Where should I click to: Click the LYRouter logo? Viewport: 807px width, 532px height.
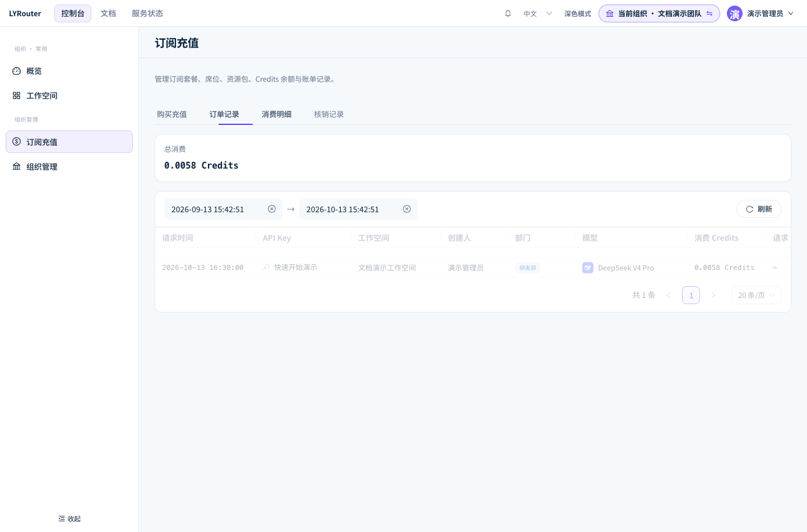coord(25,13)
